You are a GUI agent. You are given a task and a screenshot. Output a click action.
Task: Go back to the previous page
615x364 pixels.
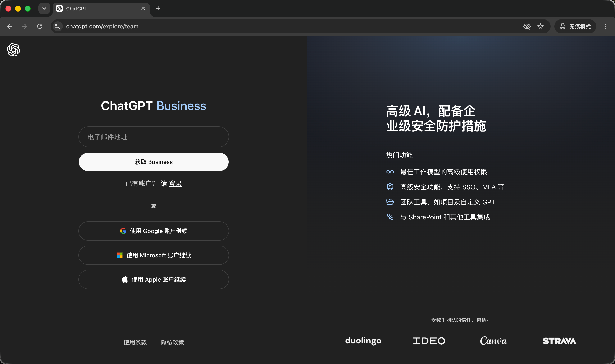[10, 27]
